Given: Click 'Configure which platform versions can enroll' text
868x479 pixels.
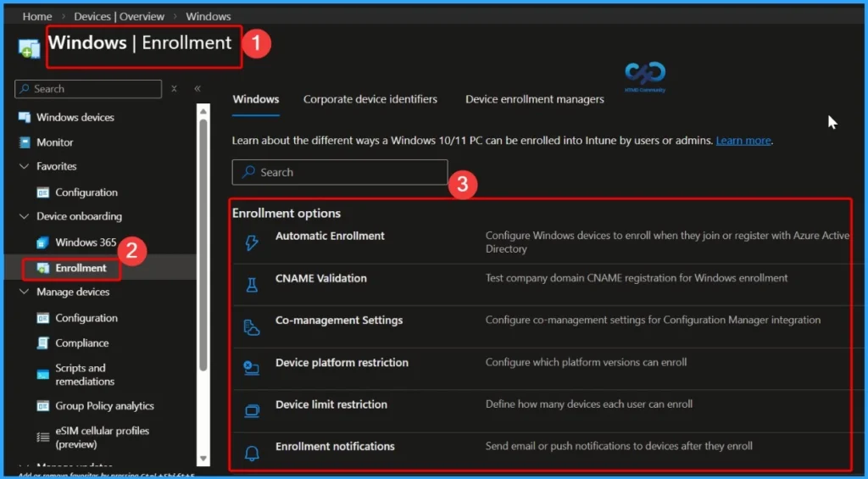Looking at the screenshot, I should click(x=587, y=363).
